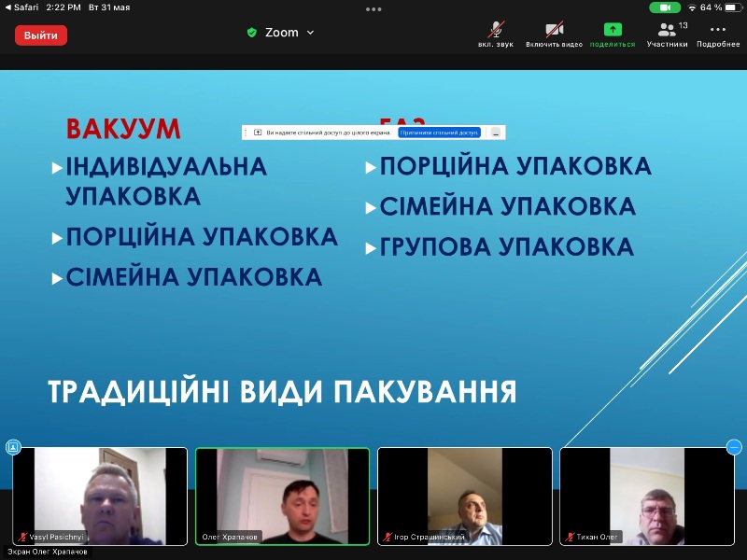Click the green shield encryption icon
Image resolution: width=747 pixels, height=560 pixels.
pyautogui.click(x=251, y=33)
